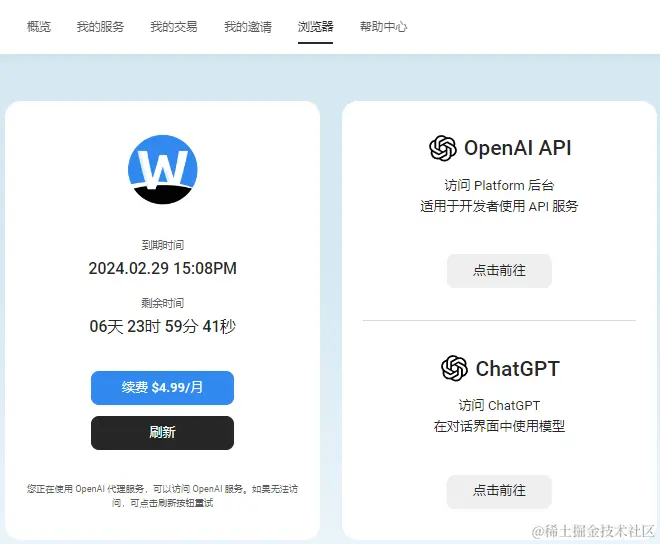The width and height of the screenshot is (660, 544).
Task: Click the ChatGPT heading
Action: [518, 369]
